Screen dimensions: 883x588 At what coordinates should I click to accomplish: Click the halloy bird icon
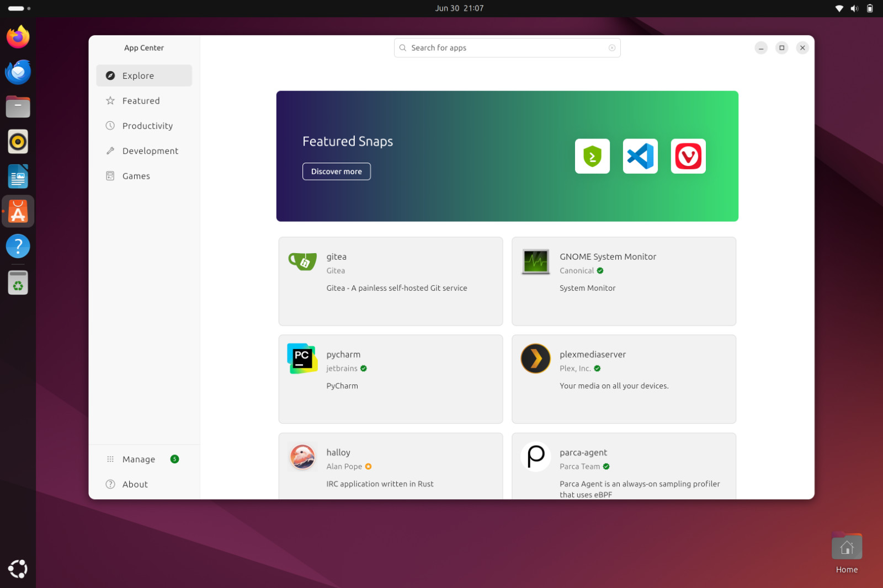coord(302,457)
